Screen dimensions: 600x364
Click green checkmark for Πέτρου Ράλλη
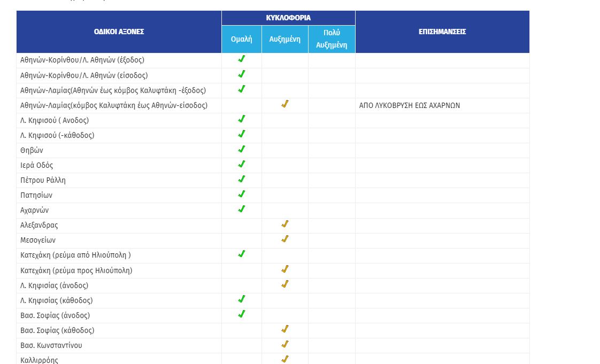[x=242, y=179]
